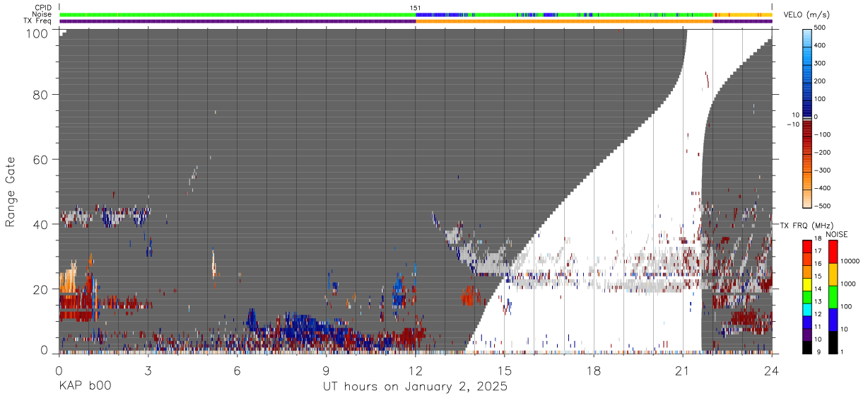Screen dimensions: 868x401
Task: Click the y-axis tick label '100'
Action: tap(37, 33)
